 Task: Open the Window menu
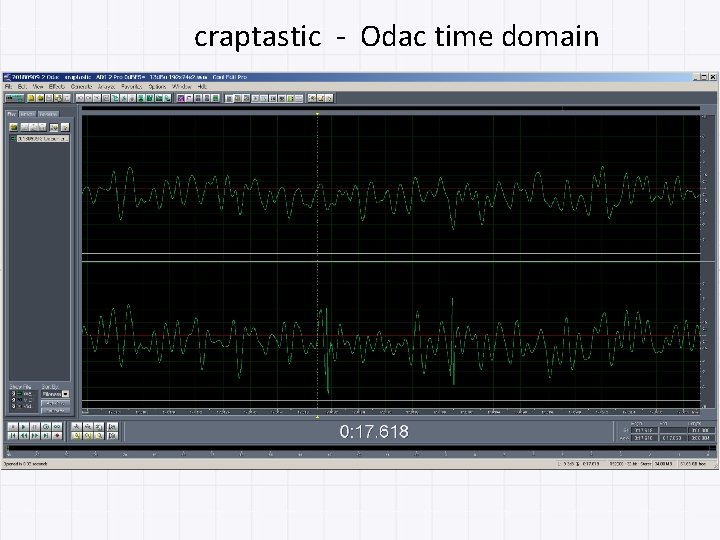(182, 86)
